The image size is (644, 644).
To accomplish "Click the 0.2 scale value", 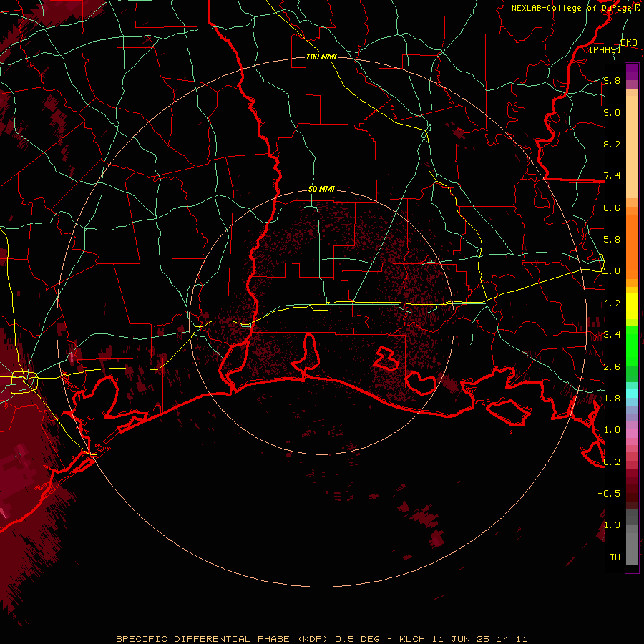I will pos(612,462).
